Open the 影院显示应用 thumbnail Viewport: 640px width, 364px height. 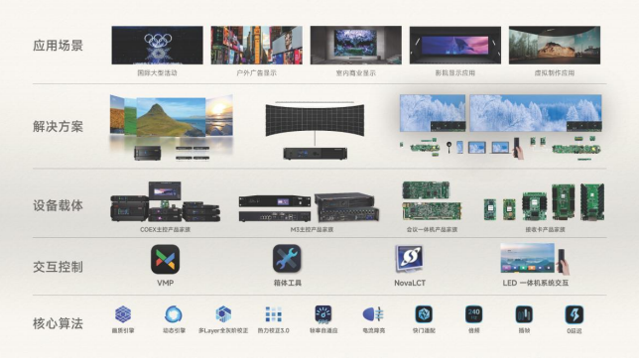pos(455,46)
